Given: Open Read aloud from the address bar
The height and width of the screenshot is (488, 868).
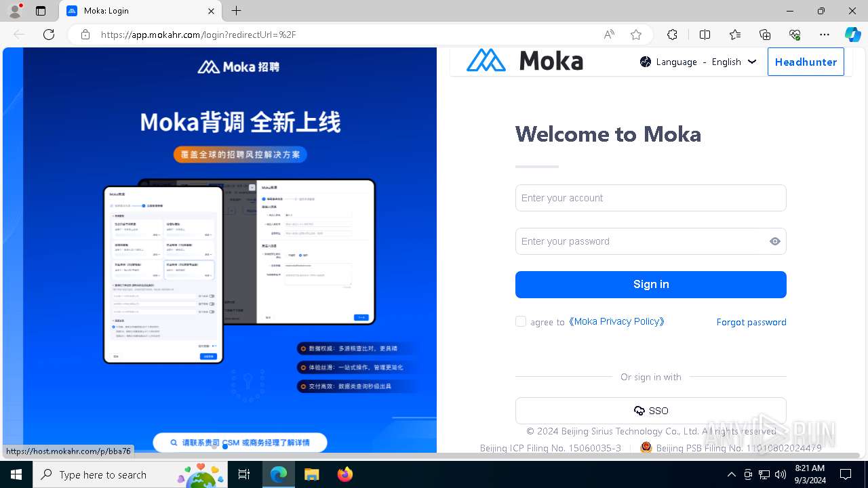Looking at the screenshot, I should pyautogui.click(x=609, y=35).
